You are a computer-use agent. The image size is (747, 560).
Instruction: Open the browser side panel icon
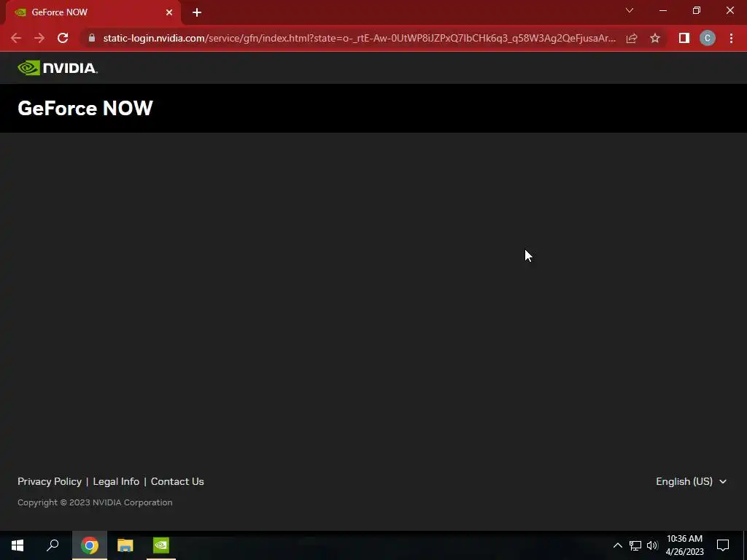tap(684, 38)
